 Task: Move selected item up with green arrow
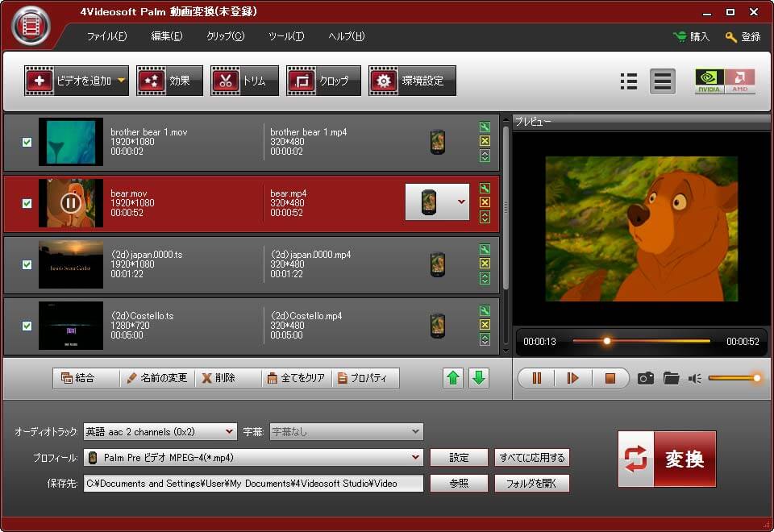[x=453, y=378]
